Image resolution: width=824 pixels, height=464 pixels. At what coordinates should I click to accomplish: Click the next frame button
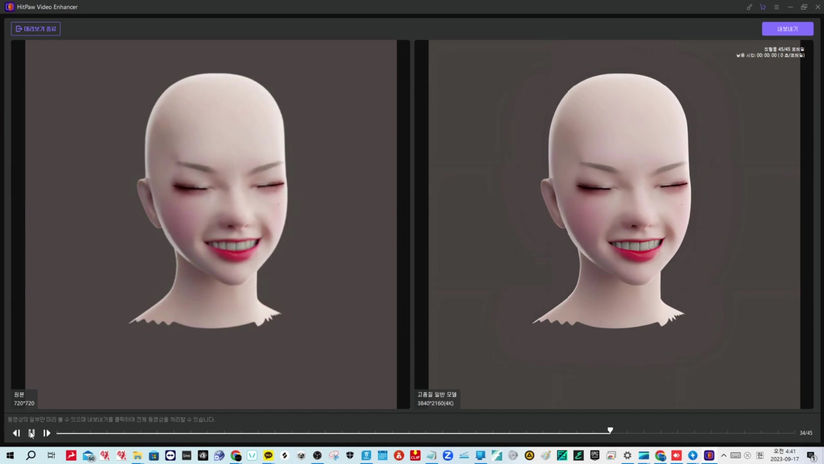click(46, 433)
